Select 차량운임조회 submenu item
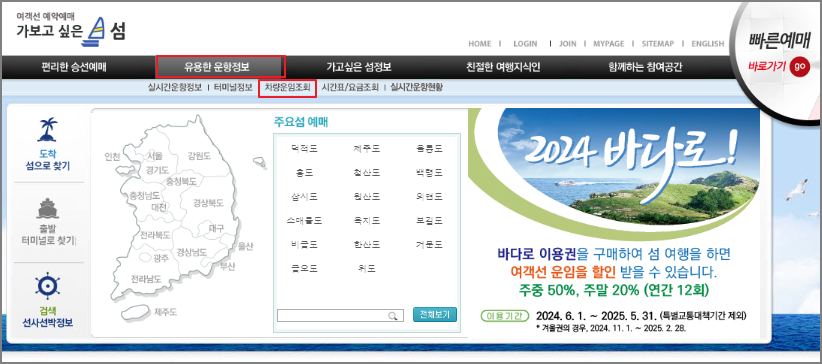Image resolution: width=822 pixels, height=364 pixels. (x=288, y=88)
